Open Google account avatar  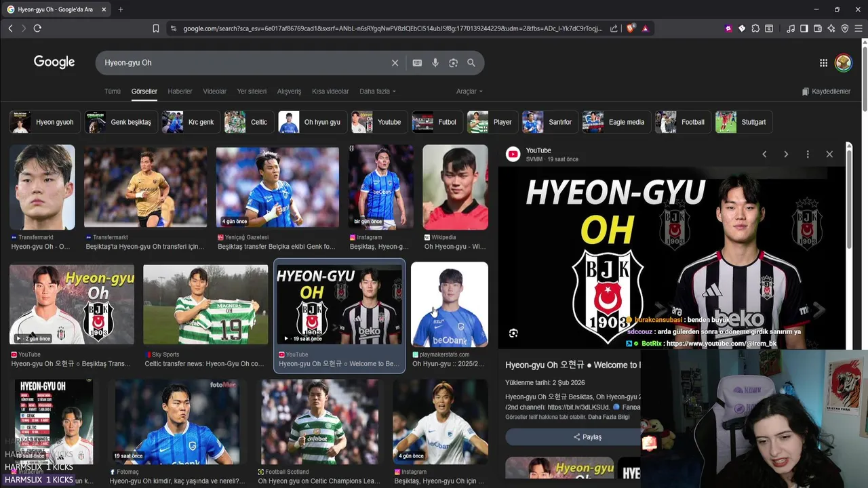click(x=843, y=63)
